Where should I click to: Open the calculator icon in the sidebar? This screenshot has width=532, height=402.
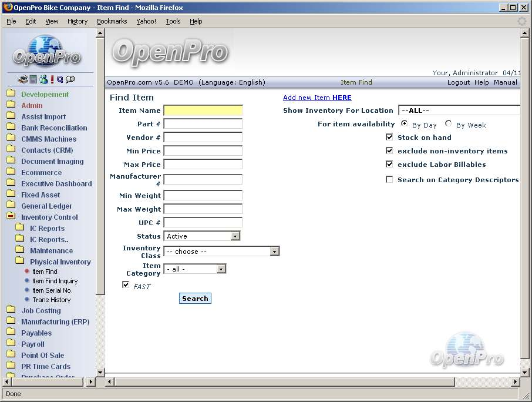pos(33,79)
